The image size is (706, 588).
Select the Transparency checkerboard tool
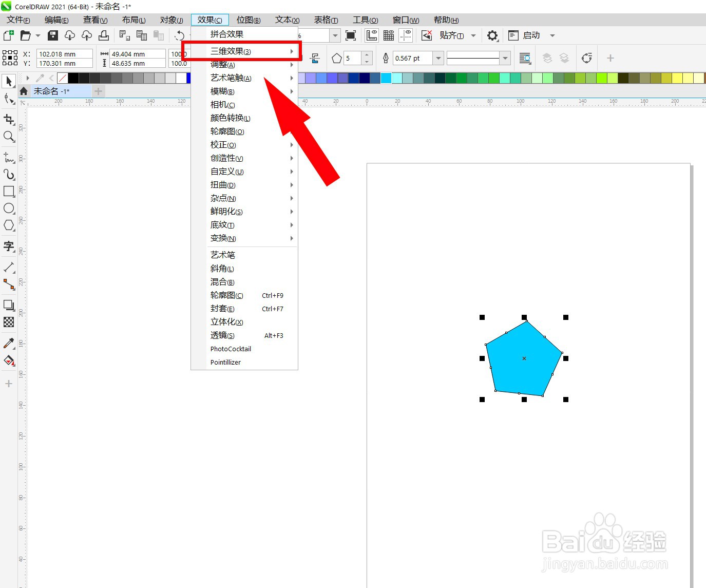click(9, 322)
